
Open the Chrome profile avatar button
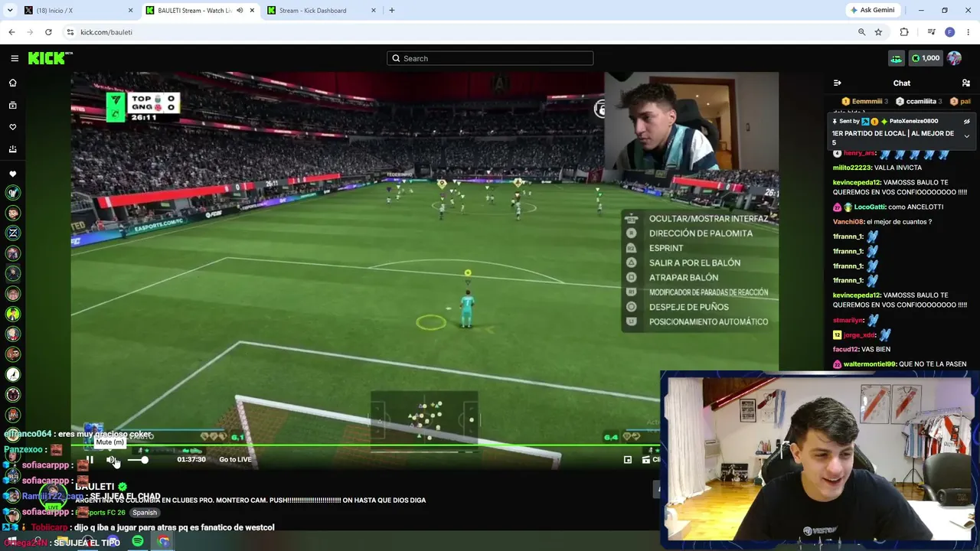949,32
